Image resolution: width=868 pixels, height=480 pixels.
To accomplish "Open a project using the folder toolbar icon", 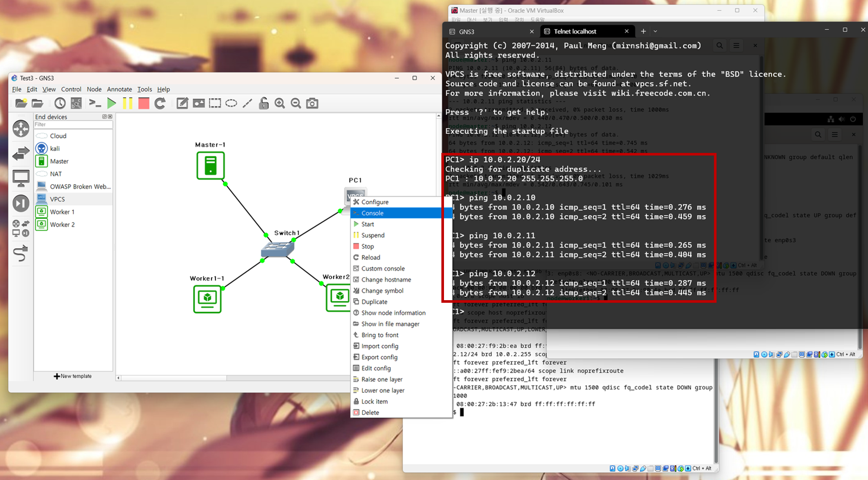I will click(37, 103).
